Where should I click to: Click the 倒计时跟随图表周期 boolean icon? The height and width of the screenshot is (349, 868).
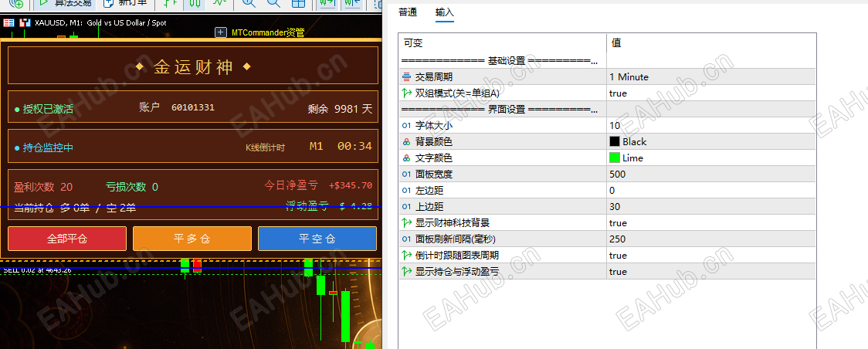pos(407,255)
